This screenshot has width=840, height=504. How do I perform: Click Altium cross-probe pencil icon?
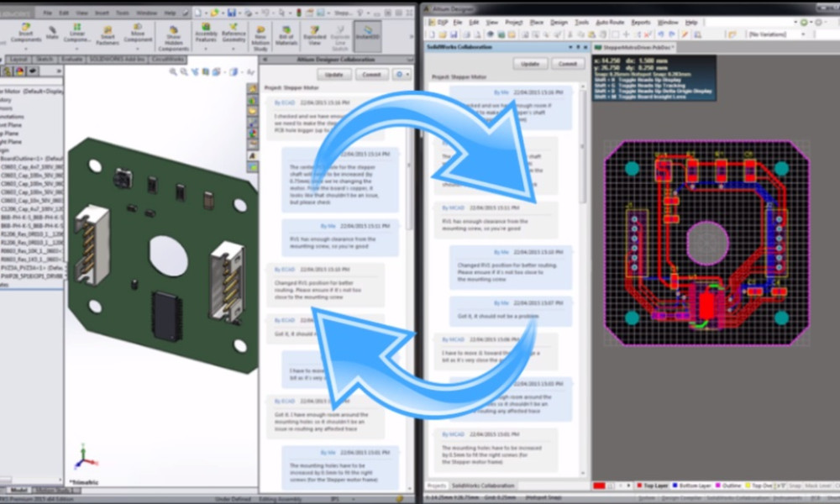point(685,34)
